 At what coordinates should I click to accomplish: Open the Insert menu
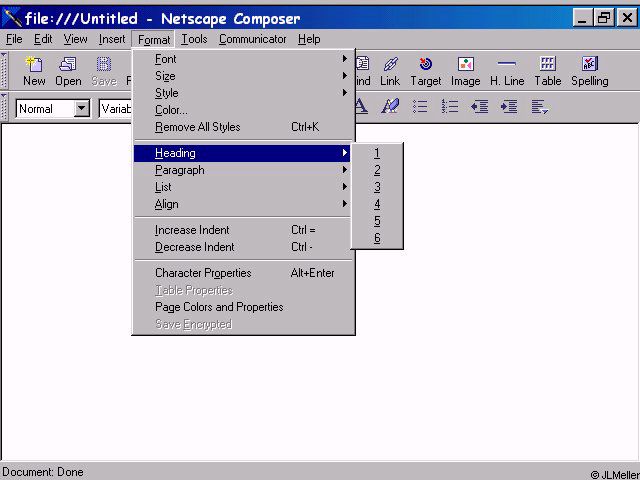[x=112, y=39]
